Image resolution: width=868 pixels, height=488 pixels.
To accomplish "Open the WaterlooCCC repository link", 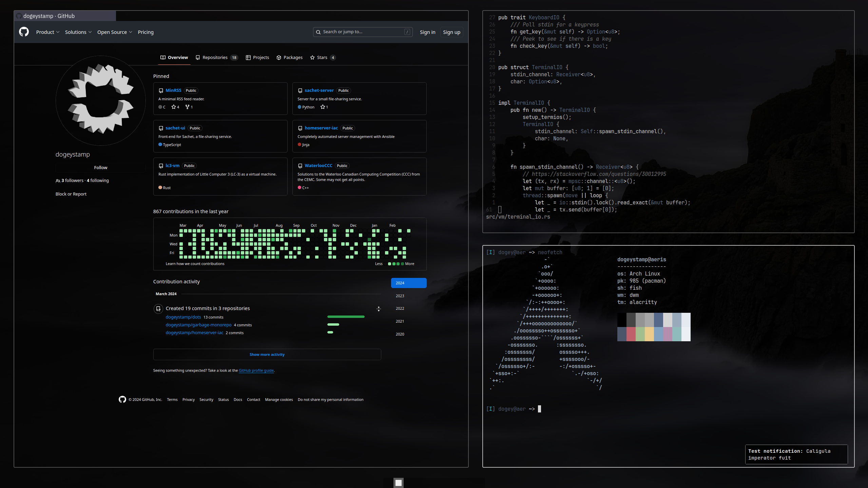I will pos(318,166).
